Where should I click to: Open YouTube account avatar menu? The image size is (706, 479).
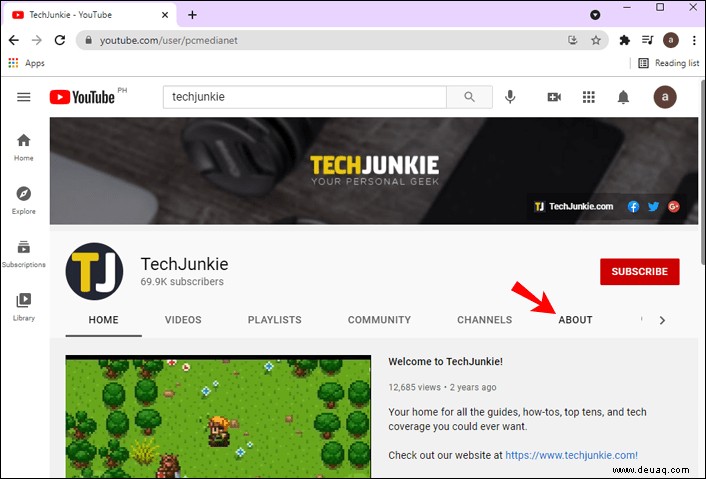(x=665, y=97)
